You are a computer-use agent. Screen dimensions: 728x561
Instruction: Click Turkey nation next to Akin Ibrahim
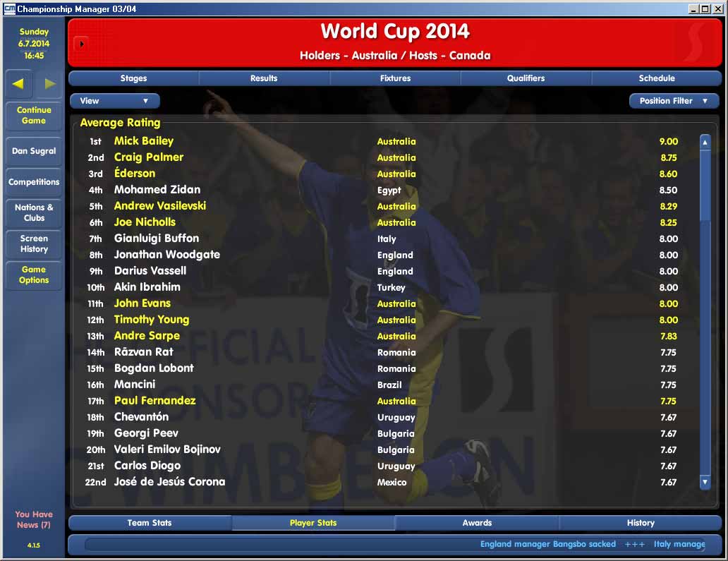coord(391,287)
